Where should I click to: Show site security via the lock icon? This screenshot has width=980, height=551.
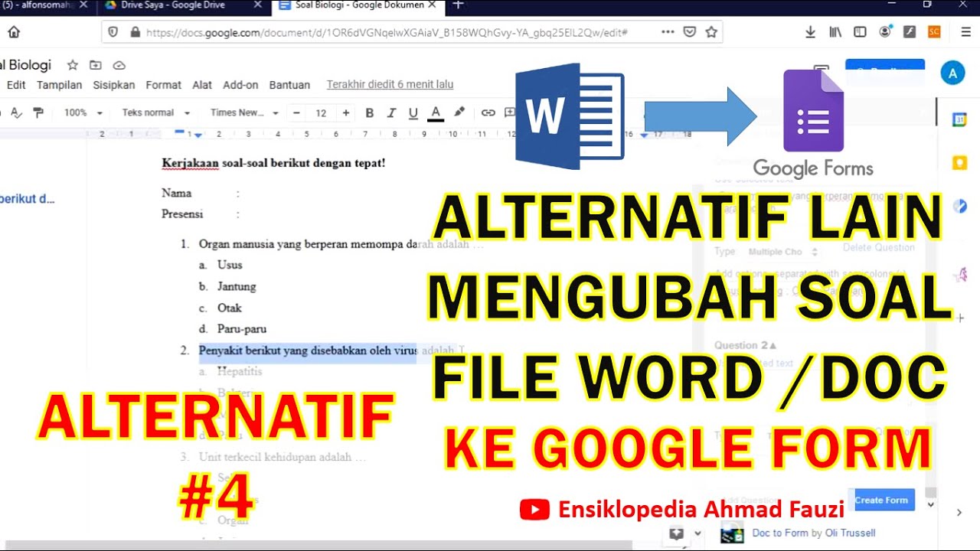136,32
